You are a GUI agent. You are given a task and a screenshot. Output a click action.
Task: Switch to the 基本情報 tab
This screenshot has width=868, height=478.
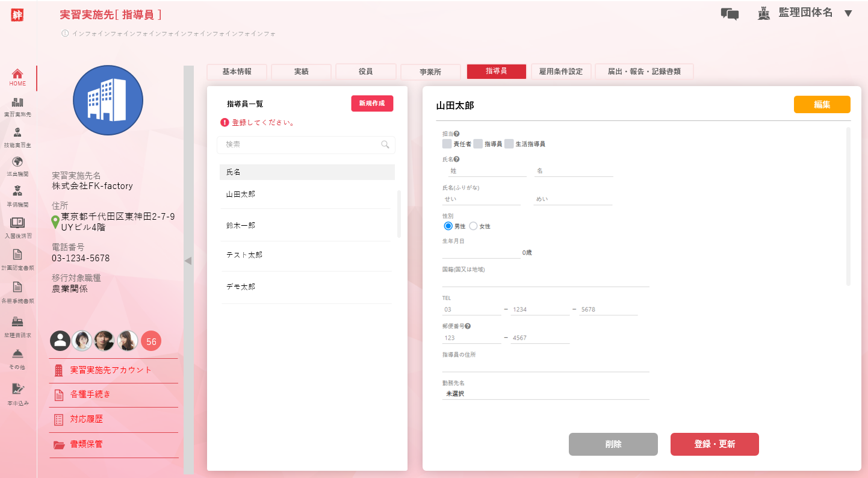pos(237,72)
